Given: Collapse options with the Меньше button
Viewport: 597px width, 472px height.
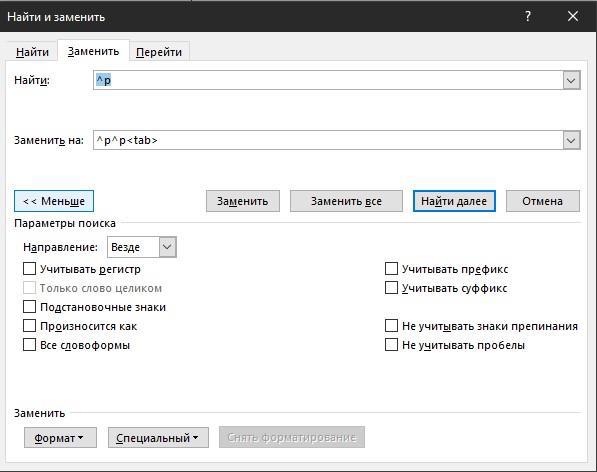Looking at the screenshot, I should [x=54, y=201].
